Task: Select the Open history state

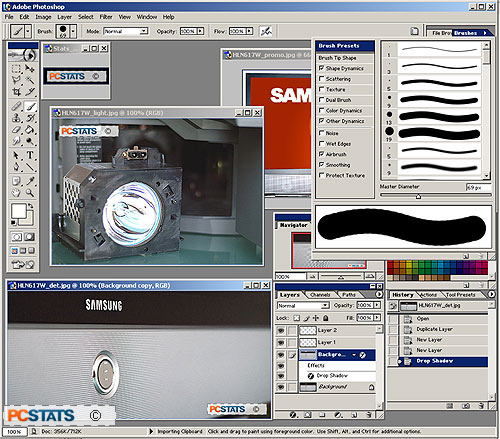Action: (438, 319)
